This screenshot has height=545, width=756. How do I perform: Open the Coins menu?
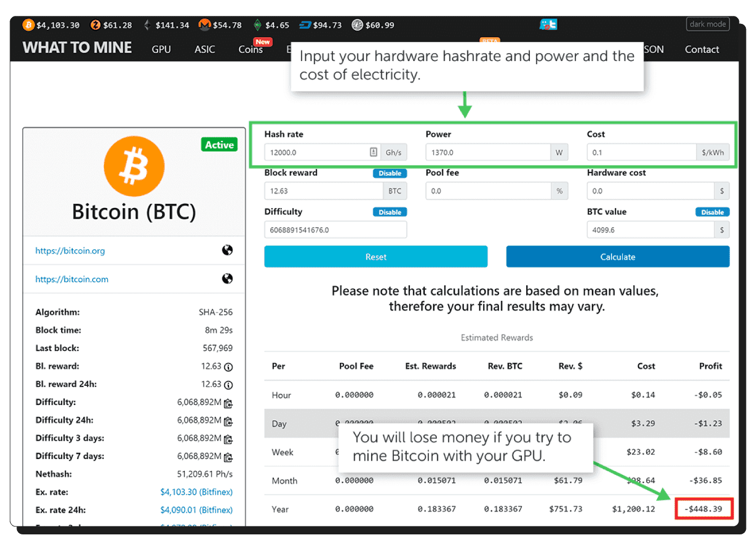click(251, 49)
